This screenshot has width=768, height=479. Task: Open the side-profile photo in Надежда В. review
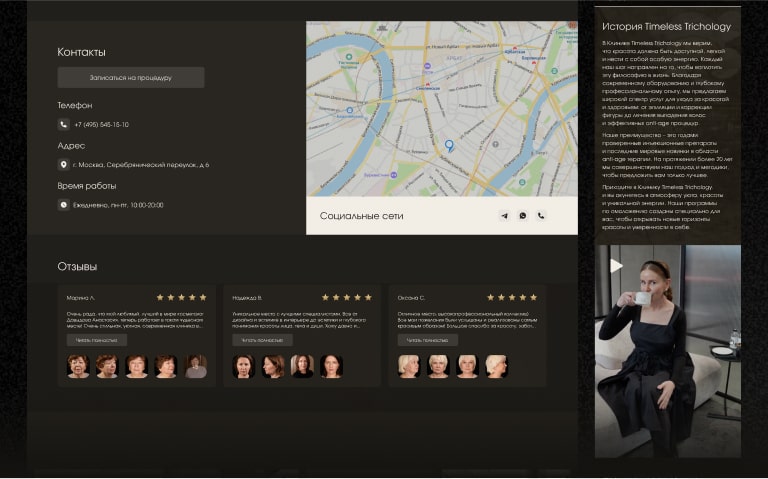pyautogui.click(x=273, y=366)
